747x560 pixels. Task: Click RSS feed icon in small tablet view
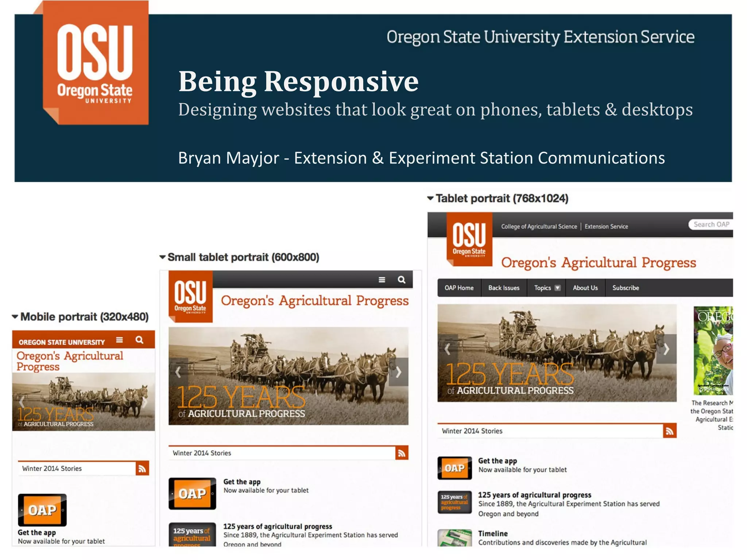coord(402,453)
